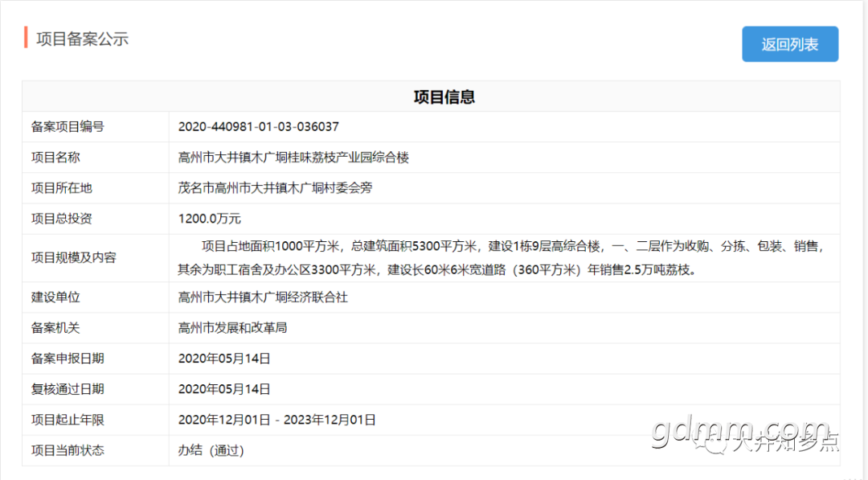Select builder 高州市大井镇木广垌经济联合社

(x=263, y=297)
